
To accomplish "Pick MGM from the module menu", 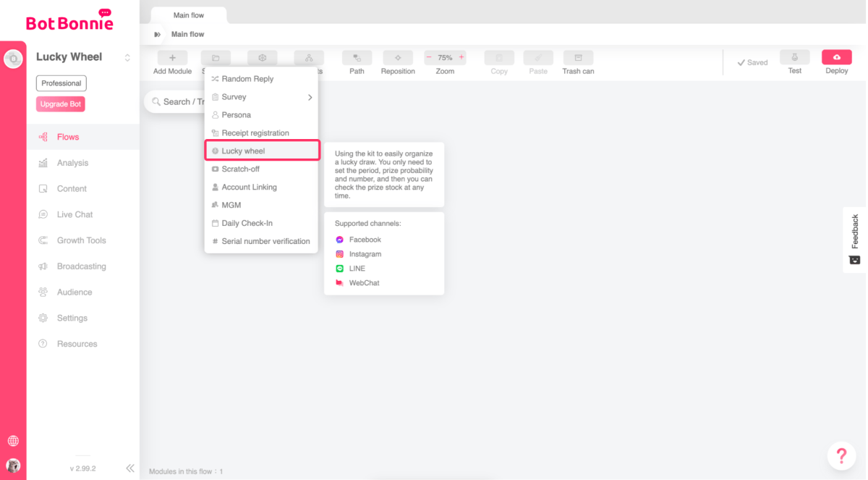I will 261,205.
